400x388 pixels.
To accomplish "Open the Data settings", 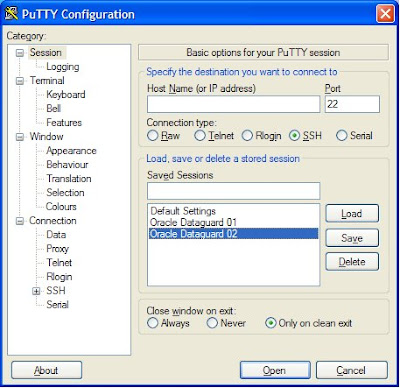I will pos(56,234).
